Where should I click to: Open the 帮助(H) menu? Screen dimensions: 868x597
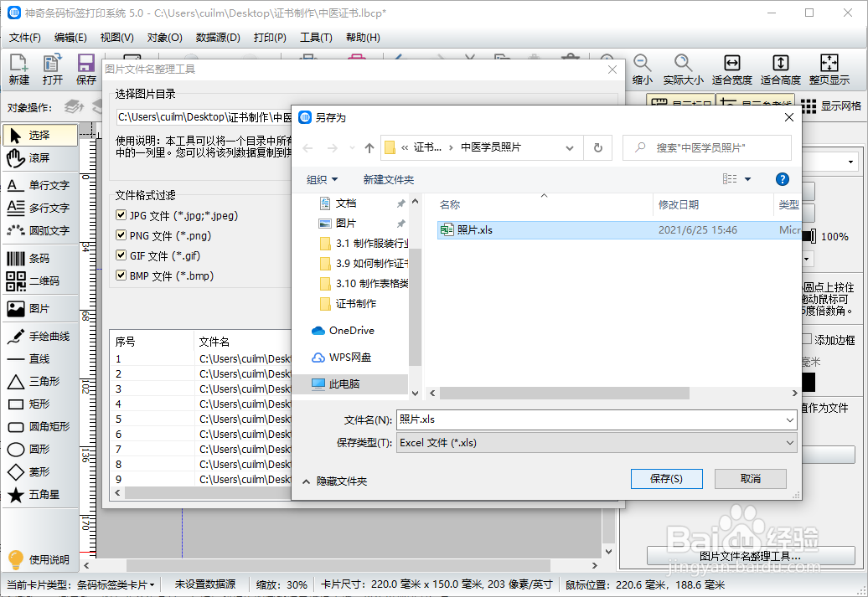pos(363,38)
